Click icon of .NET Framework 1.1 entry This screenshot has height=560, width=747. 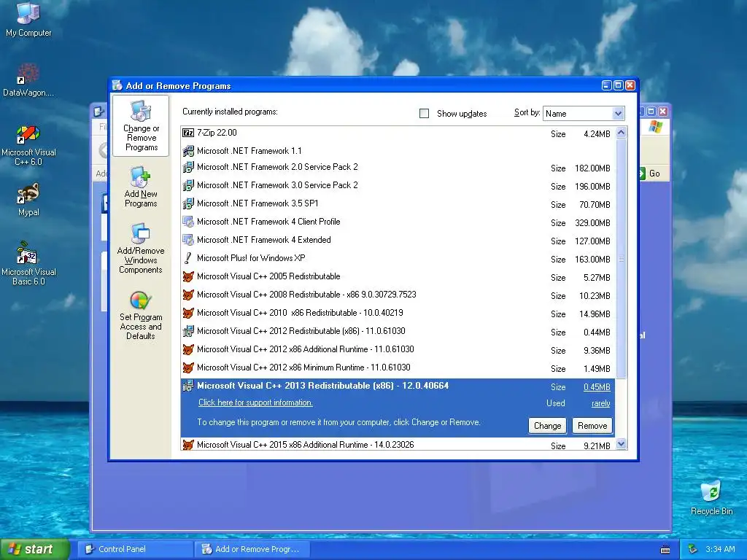click(x=188, y=152)
